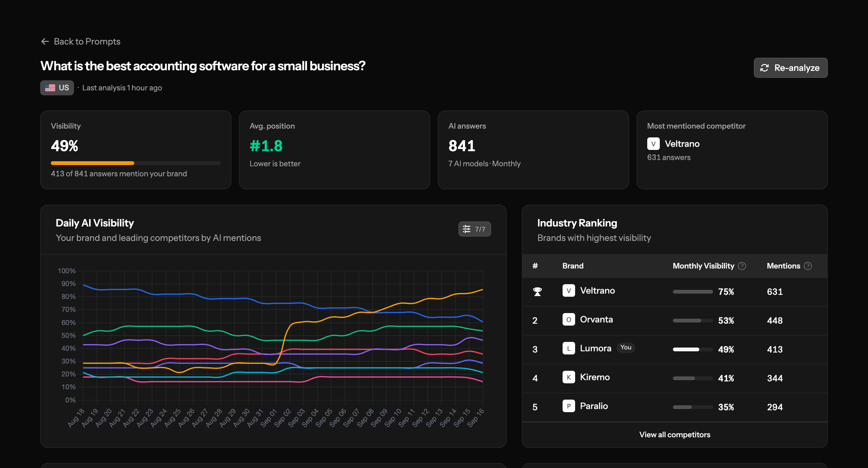
Task: Click the 100% axis label
Action: pyautogui.click(x=66, y=271)
